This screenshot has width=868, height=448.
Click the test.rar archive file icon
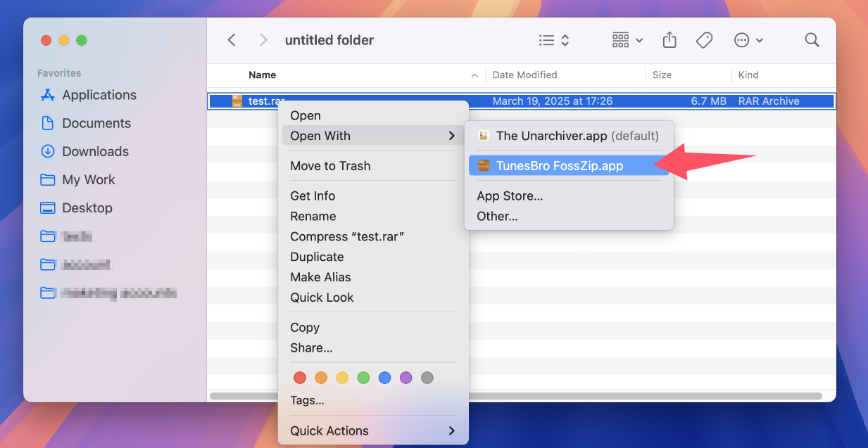click(x=237, y=101)
